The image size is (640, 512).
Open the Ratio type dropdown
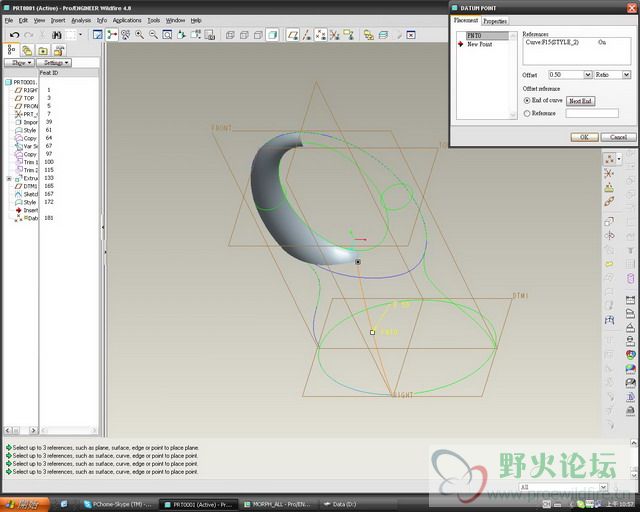(x=626, y=75)
